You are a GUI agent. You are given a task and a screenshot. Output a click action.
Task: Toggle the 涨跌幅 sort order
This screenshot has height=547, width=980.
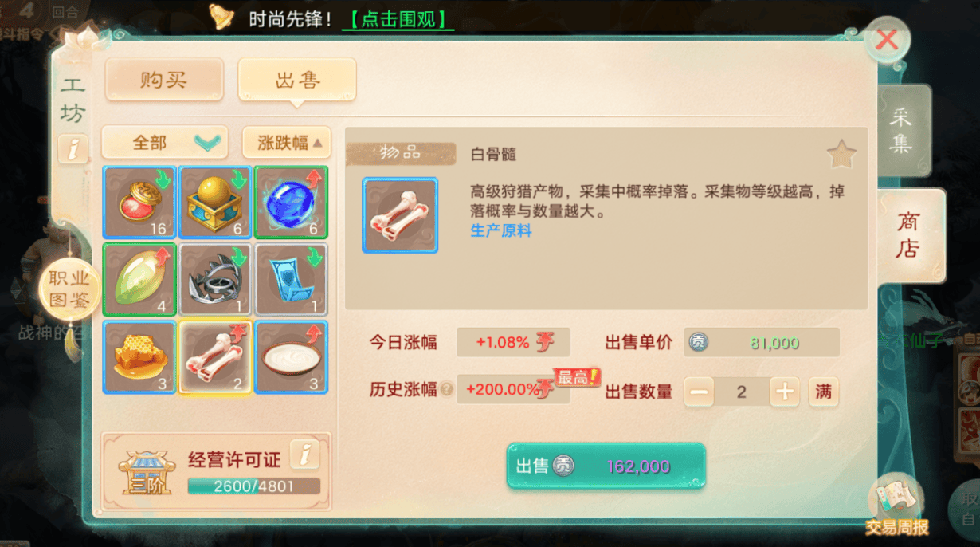(287, 143)
